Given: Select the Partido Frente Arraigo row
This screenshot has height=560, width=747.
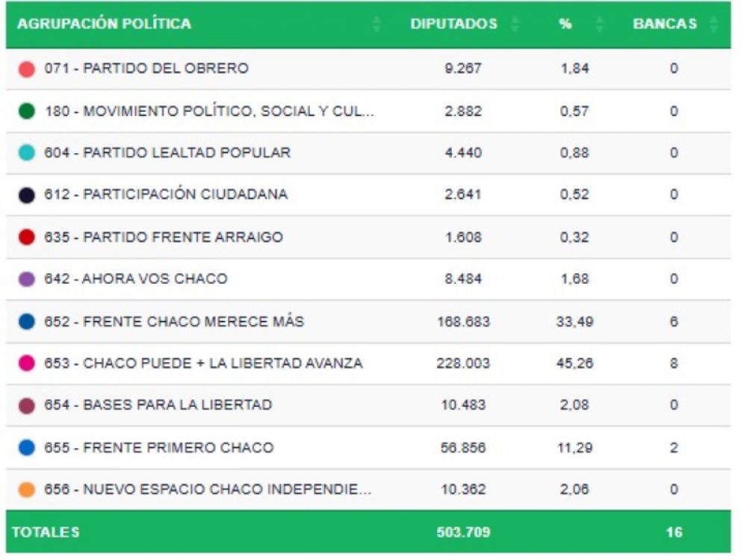Looking at the screenshot, I should tap(183, 237).
